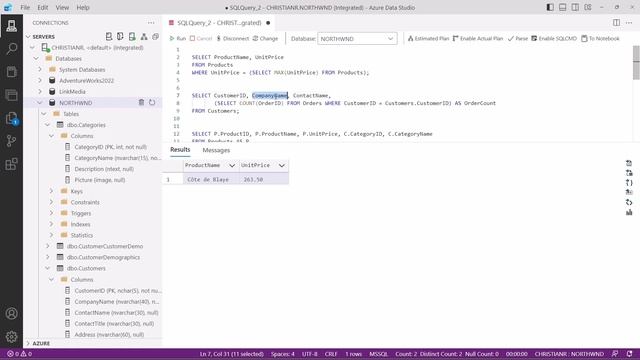Save results as Excel icon
The height and width of the screenshot is (360, 640).
pos(629,173)
